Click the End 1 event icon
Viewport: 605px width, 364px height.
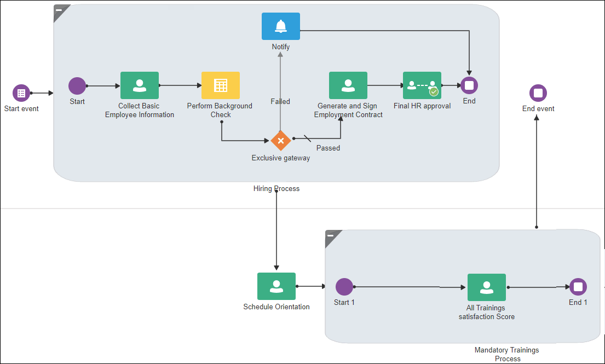578,286
